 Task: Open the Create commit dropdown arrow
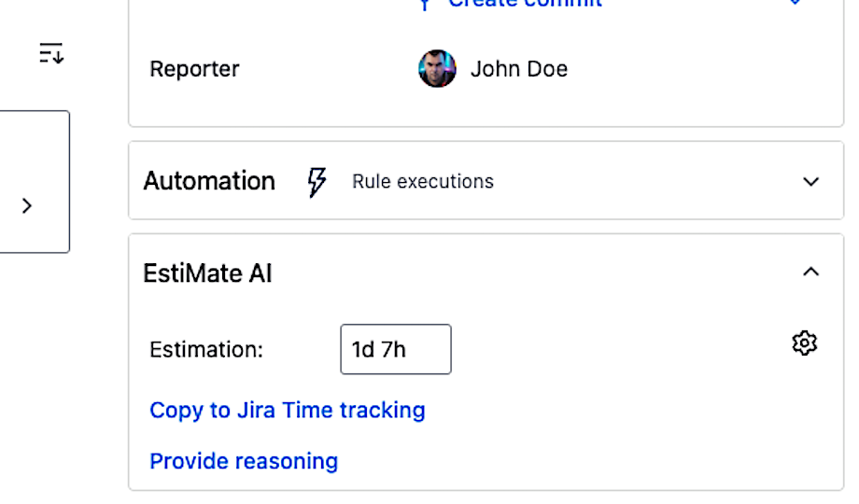(795, 3)
